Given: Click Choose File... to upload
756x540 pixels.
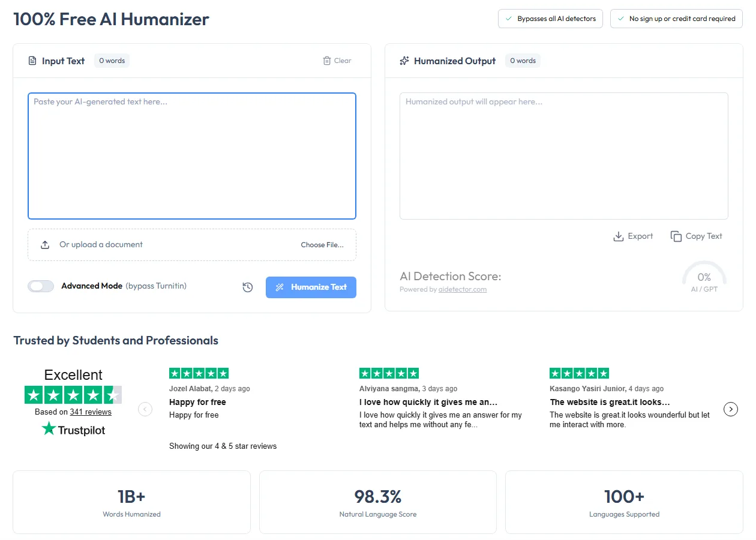Looking at the screenshot, I should click(322, 245).
